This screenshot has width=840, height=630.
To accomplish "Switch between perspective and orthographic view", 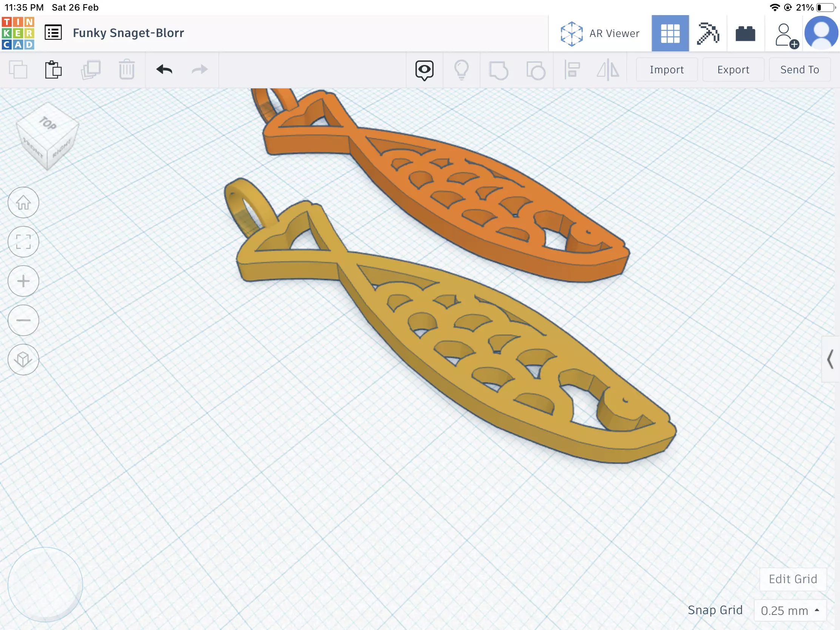I will pos(23,360).
